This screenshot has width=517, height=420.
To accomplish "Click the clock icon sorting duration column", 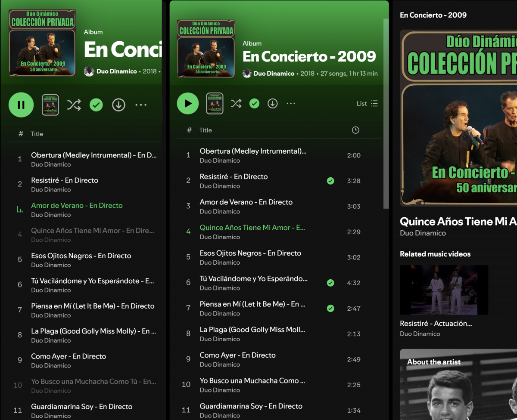I will coord(355,130).
